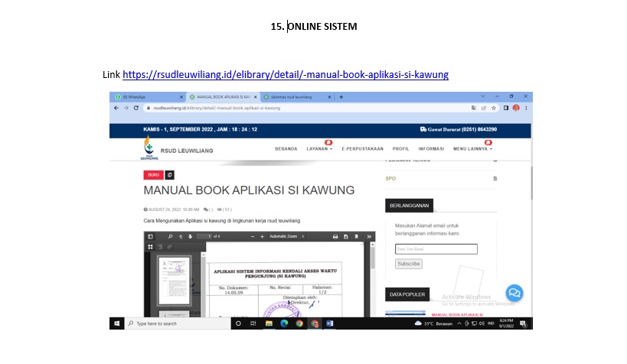Go to E-PERPUSTAKAAN page
This screenshot has width=627, height=364.
pos(362,149)
